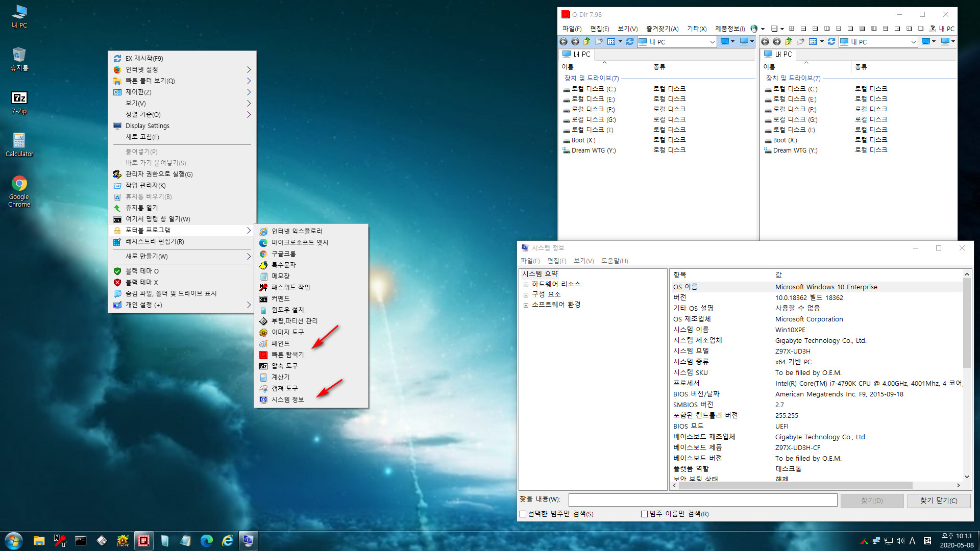Open the Paint entry in submenu
Screen dimensions: 980x551
[311, 343]
